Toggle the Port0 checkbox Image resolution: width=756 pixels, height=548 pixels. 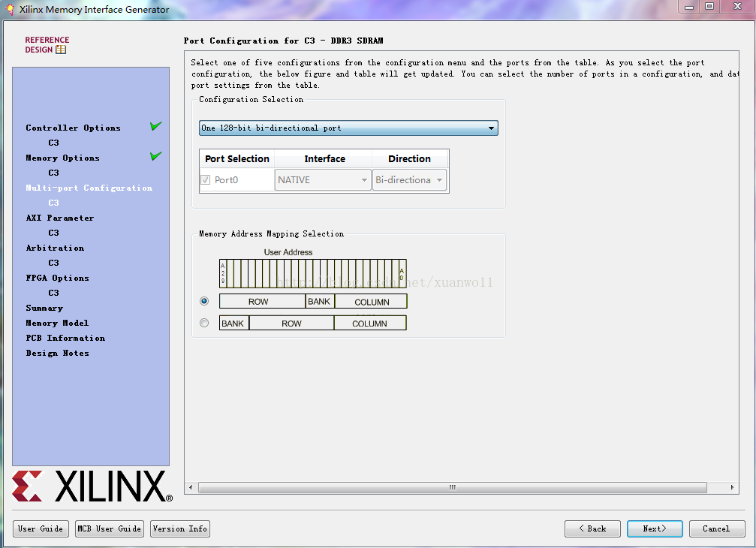coord(206,179)
